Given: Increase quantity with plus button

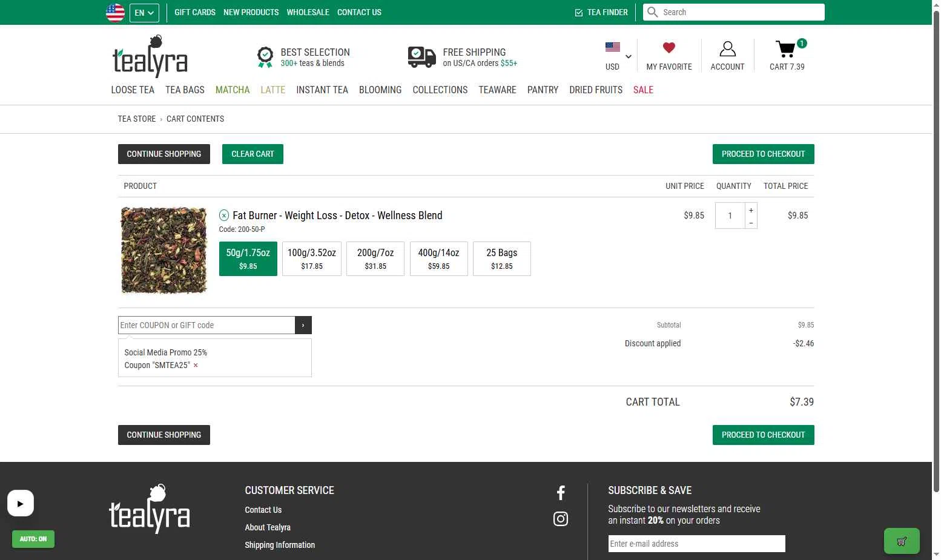Looking at the screenshot, I should 751,209.
